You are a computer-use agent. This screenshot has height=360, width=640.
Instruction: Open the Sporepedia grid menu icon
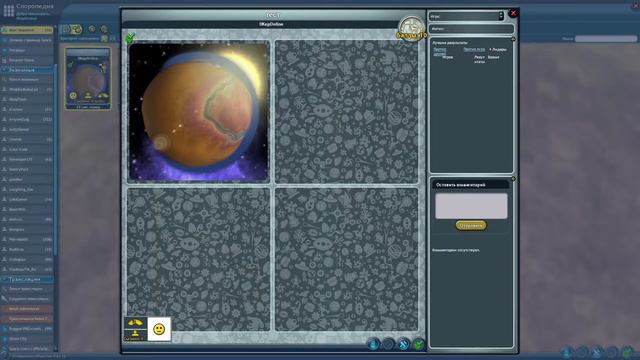click(9, 11)
